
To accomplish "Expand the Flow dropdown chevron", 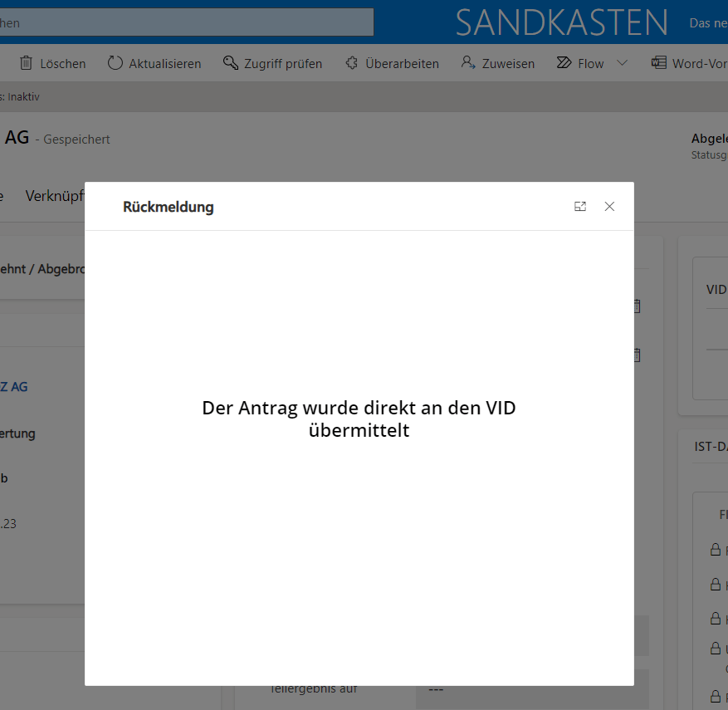I will 622,62.
